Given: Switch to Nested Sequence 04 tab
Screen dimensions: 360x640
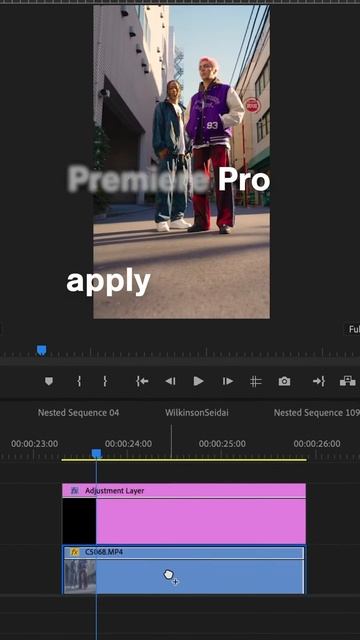Looking at the screenshot, I should 78,413.
